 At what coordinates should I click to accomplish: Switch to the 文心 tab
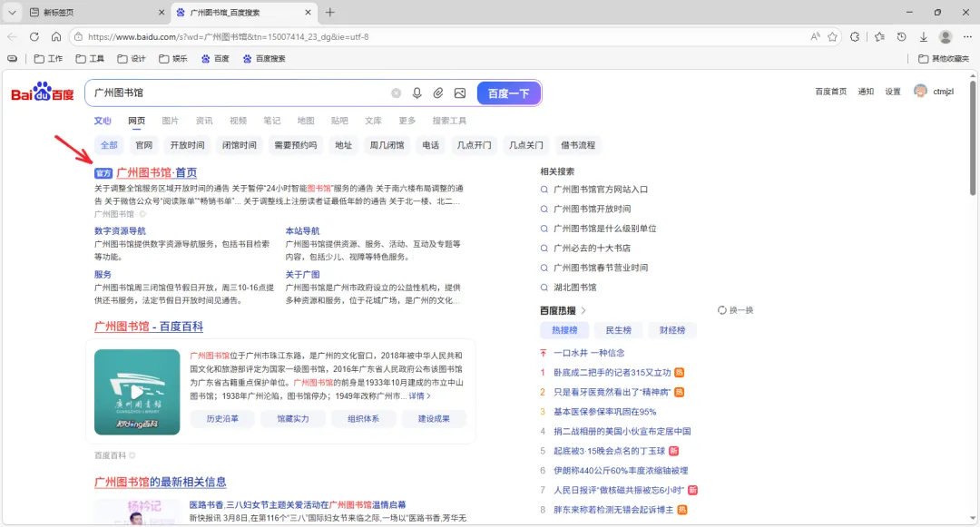coord(103,121)
